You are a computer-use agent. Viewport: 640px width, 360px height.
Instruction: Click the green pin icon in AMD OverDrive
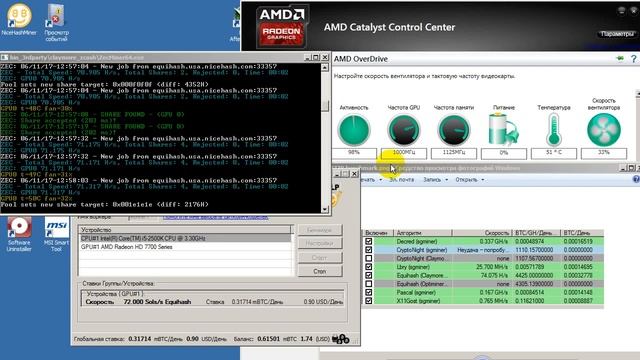pos(620,58)
